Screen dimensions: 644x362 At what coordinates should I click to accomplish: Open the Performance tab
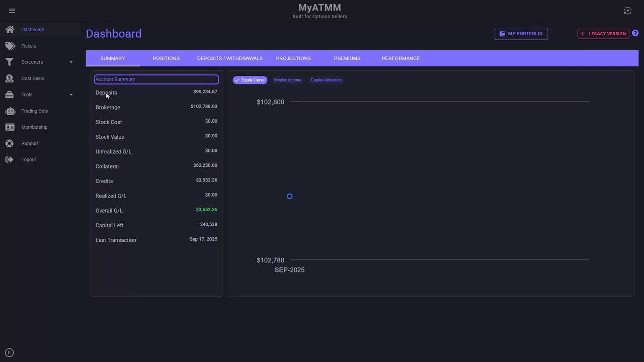(x=400, y=58)
